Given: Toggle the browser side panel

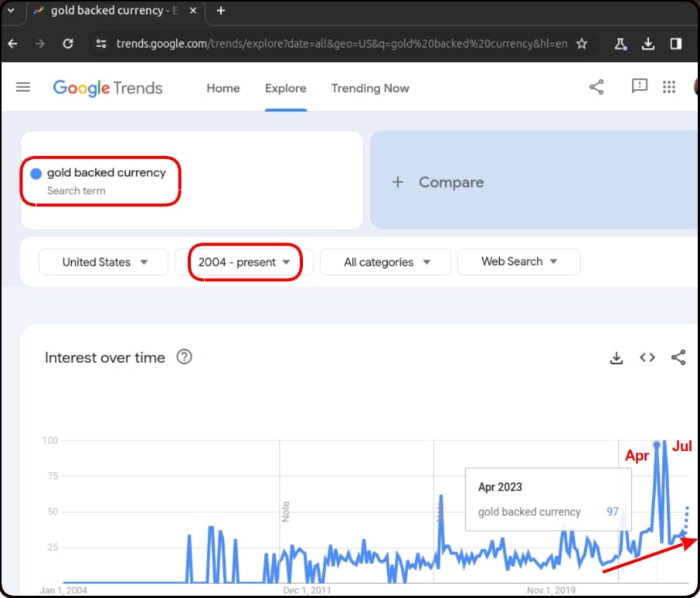Looking at the screenshot, I should pos(675,43).
